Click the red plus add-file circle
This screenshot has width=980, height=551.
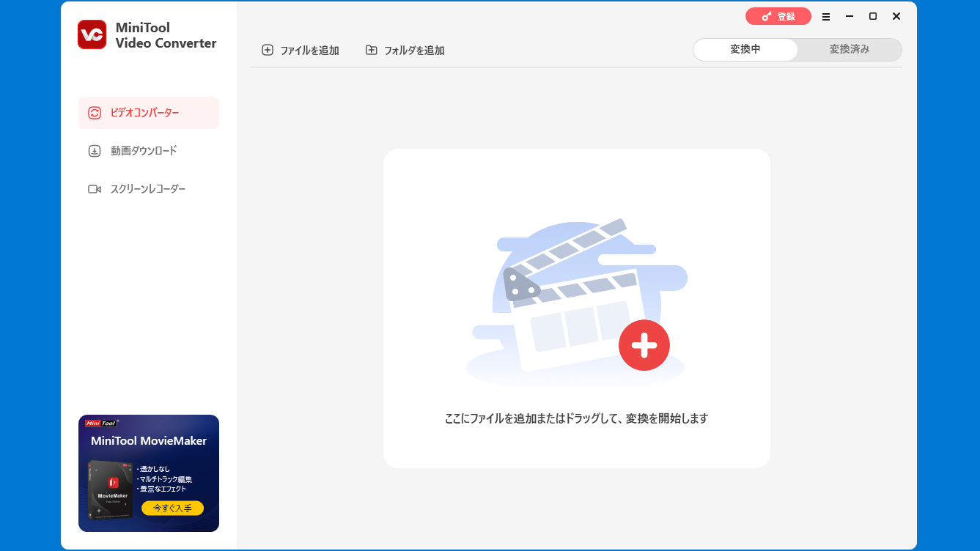point(644,345)
